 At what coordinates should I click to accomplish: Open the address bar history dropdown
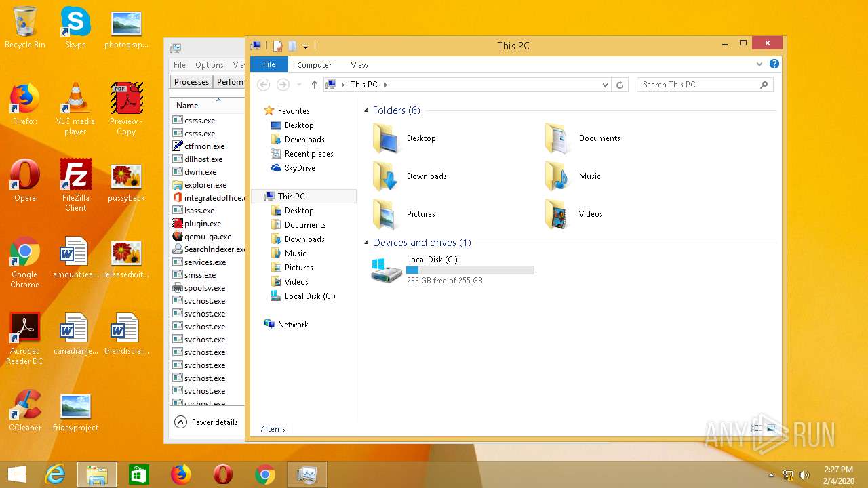point(605,85)
